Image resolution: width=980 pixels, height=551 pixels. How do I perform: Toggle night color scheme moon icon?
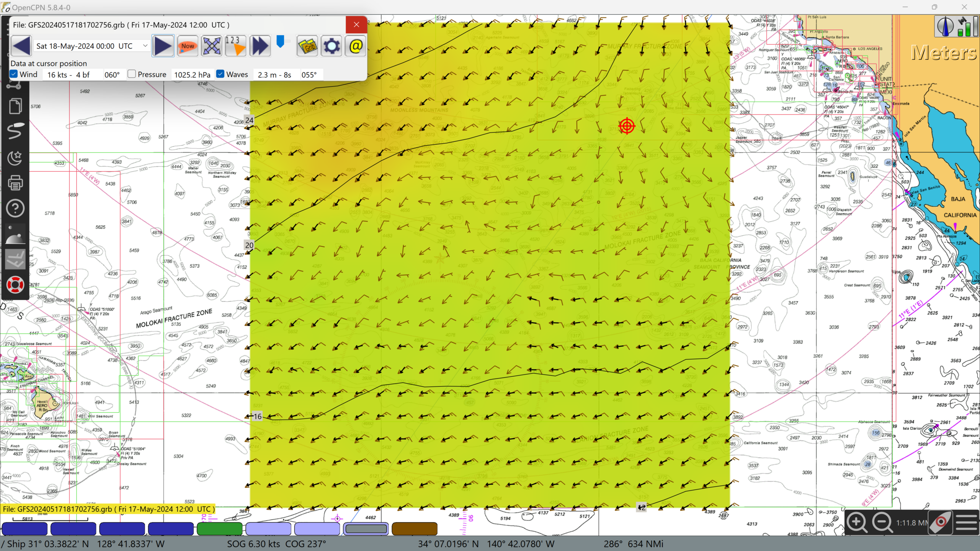(x=15, y=158)
